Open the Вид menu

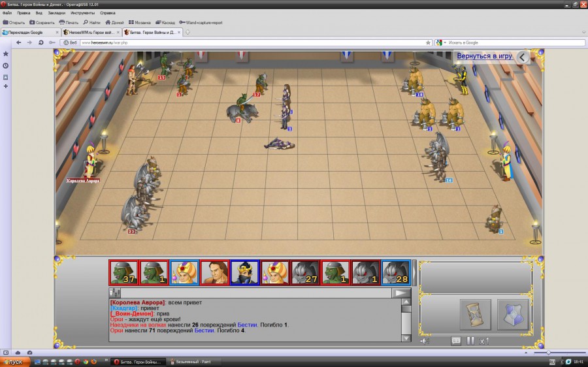[39, 13]
